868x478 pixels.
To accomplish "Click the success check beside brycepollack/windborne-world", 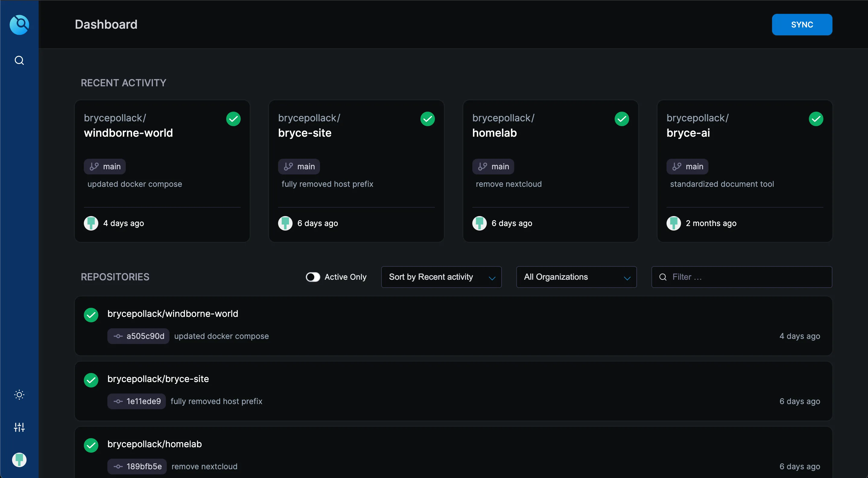I will (x=91, y=315).
